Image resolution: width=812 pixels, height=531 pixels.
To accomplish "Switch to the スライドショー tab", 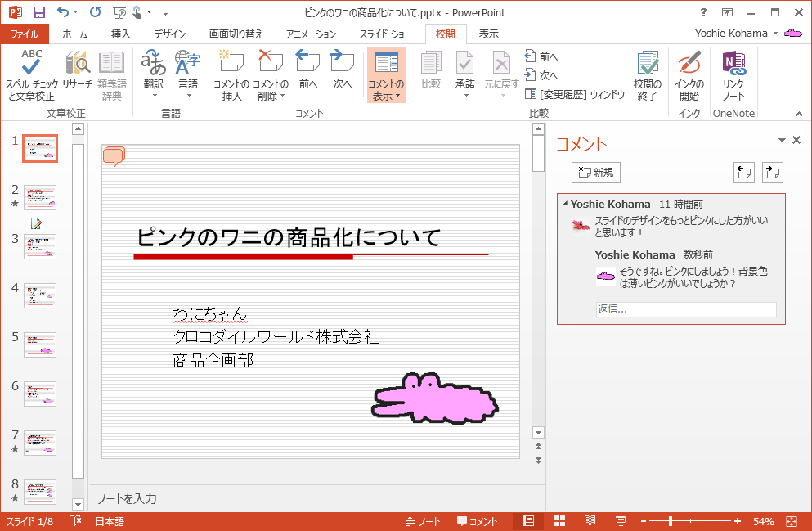I will (x=385, y=34).
